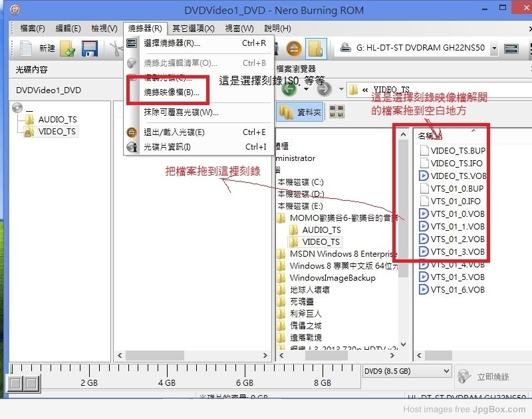This screenshot has width=532, height=419.
Task: Choose 選擇燒錄器(R)... menu entry
Action: pos(172,43)
